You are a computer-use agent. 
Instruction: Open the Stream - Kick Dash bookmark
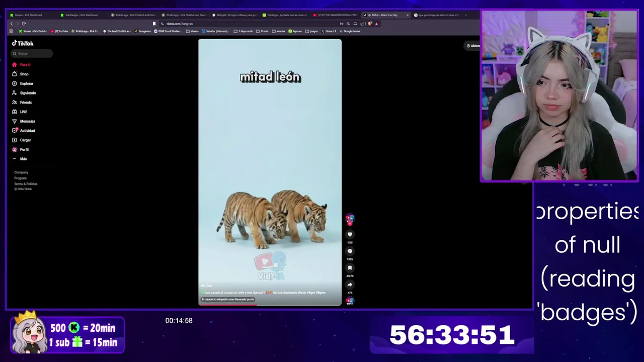coord(33,31)
